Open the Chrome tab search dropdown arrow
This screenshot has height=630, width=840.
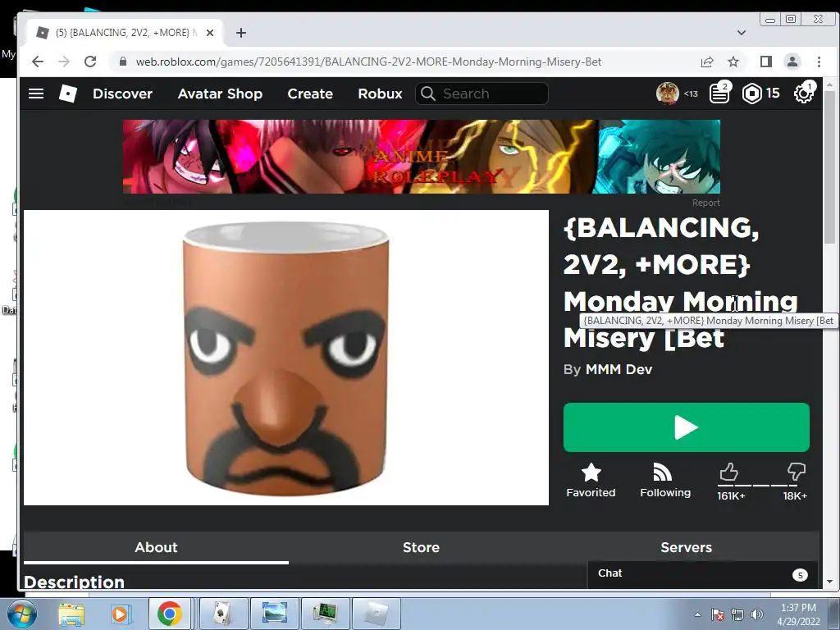(x=742, y=33)
